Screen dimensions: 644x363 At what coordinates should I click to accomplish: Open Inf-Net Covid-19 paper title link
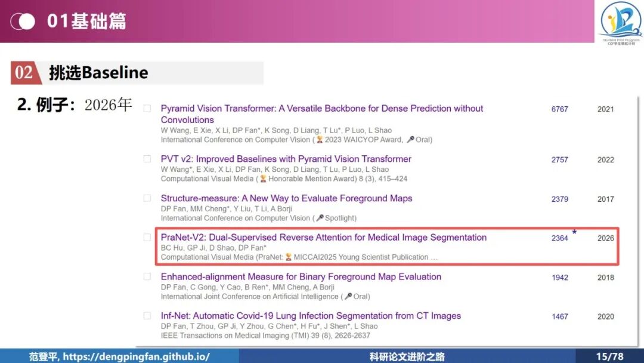tap(311, 316)
